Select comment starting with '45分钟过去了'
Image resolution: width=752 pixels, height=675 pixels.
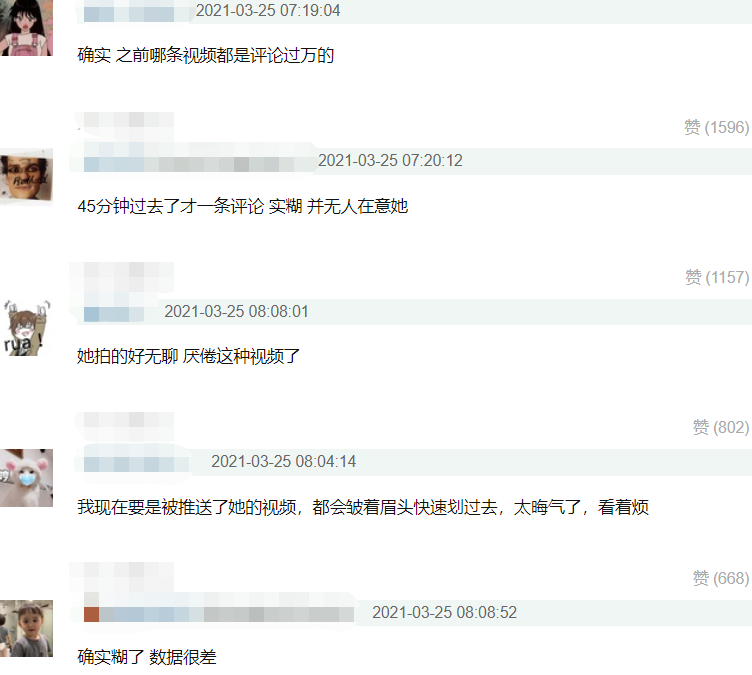[x=242, y=206]
